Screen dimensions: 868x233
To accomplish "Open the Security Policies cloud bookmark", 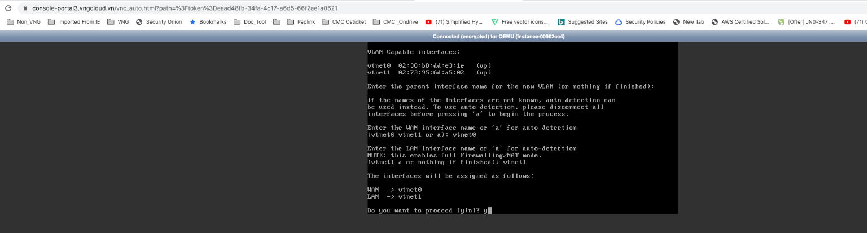I will point(640,22).
